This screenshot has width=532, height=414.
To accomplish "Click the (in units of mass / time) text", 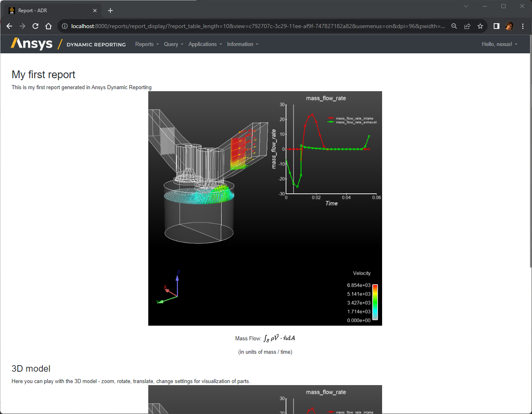I will [265, 352].
